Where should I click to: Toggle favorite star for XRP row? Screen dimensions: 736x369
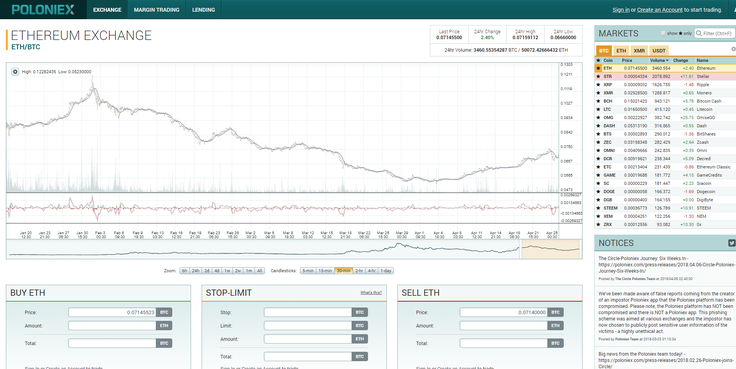click(x=598, y=85)
